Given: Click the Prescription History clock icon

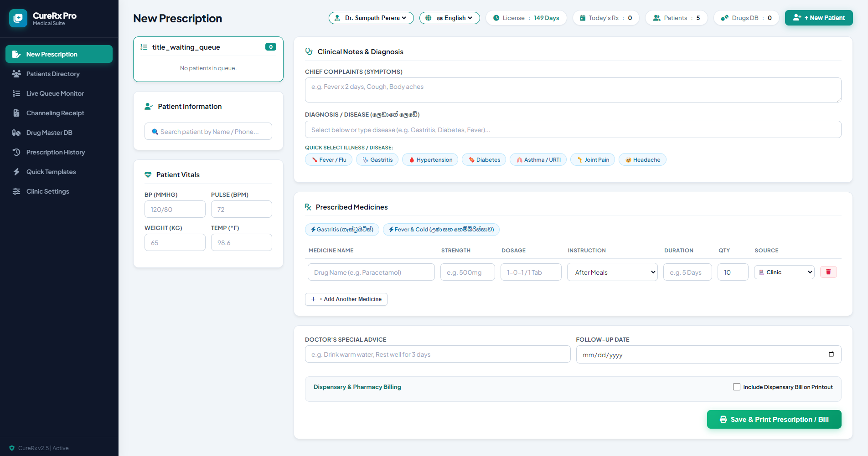Looking at the screenshot, I should click(x=16, y=152).
